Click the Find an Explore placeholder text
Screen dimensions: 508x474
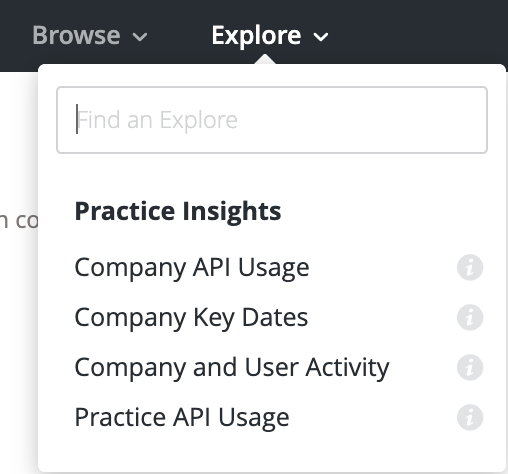157,120
